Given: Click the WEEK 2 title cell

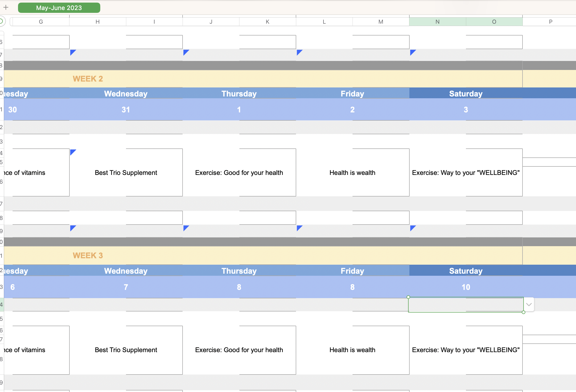Looking at the screenshot, I should [x=88, y=79].
